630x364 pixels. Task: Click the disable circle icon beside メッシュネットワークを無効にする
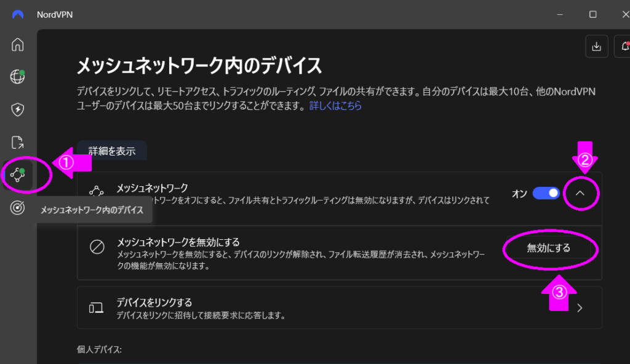click(x=97, y=247)
